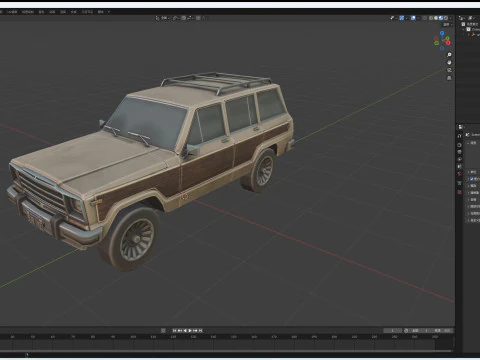Jump to end frame playback button
The height and width of the screenshot is (360, 480).
tap(200, 330)
